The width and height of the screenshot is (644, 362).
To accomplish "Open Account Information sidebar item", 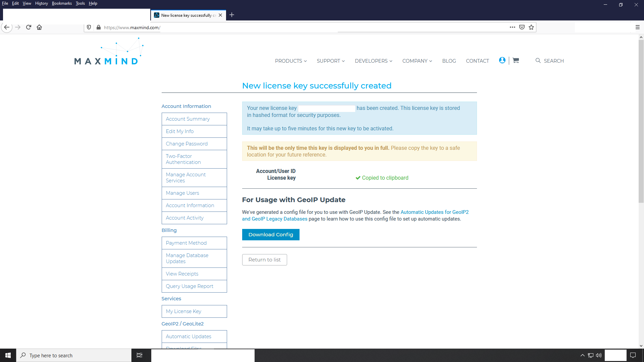I will (x=194, y=205).
